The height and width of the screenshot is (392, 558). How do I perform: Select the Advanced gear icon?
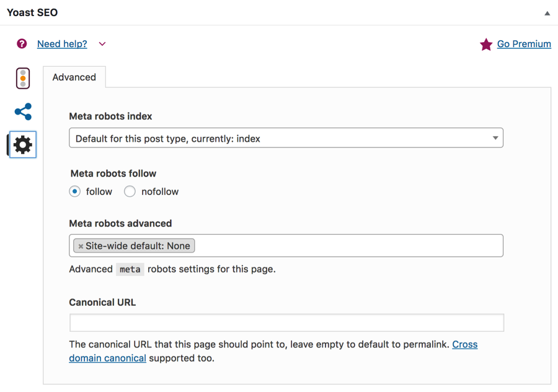point(23,145)
